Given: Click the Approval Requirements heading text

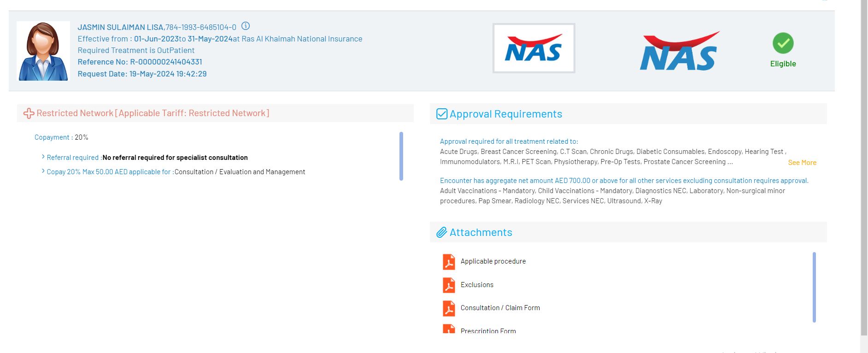Looking at the screenshot, I should point(506,114).
